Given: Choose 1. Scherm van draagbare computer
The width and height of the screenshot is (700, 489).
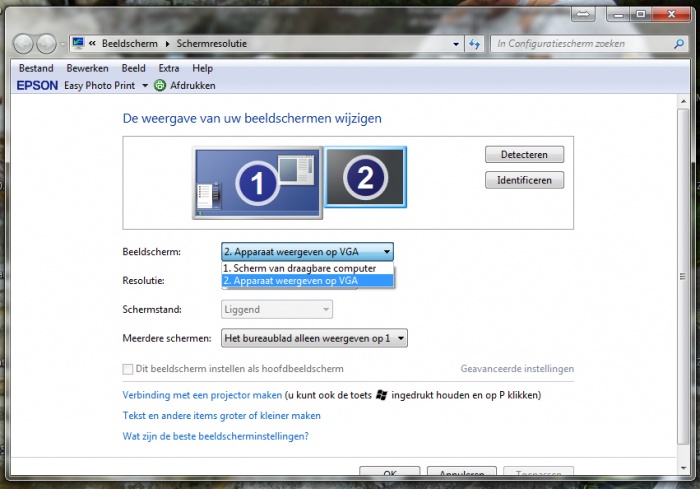Looking at the screenshot, I should pyautogui.click(x=308, y=268).
